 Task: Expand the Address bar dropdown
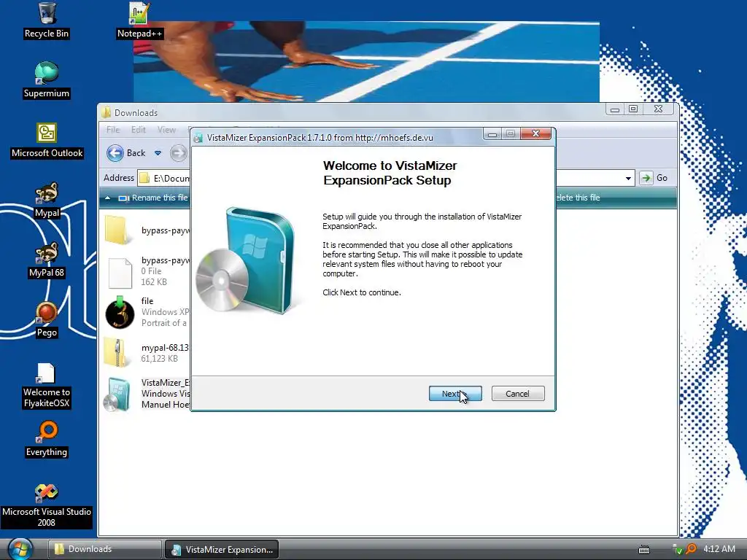pyautogui.click(x=628, y=179)
